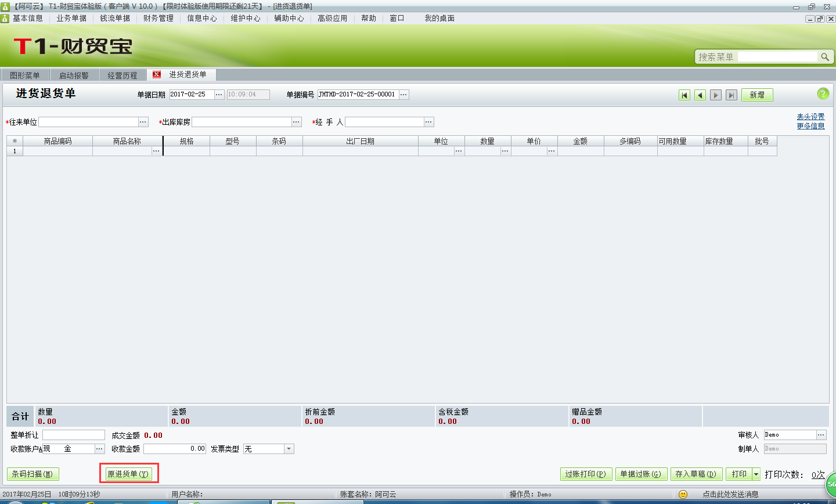Click the asterisk corner cell of the grid

[x=15, y=141]
